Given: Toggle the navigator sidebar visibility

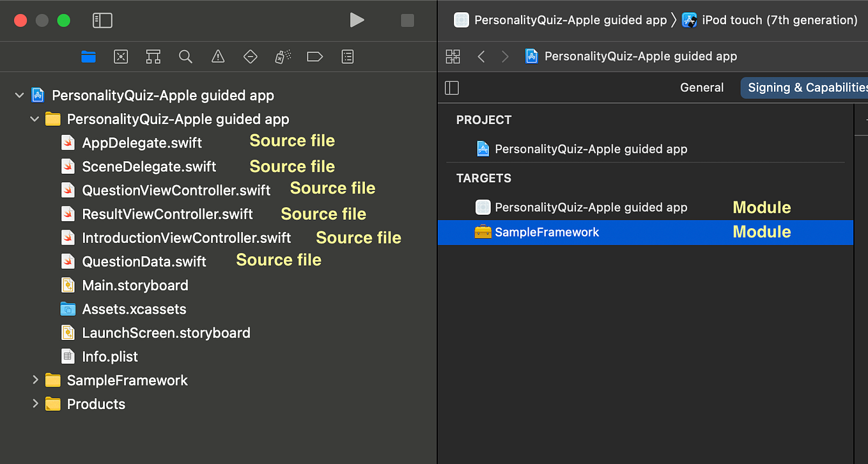Looking at the screenshot, I should point(102,20).
